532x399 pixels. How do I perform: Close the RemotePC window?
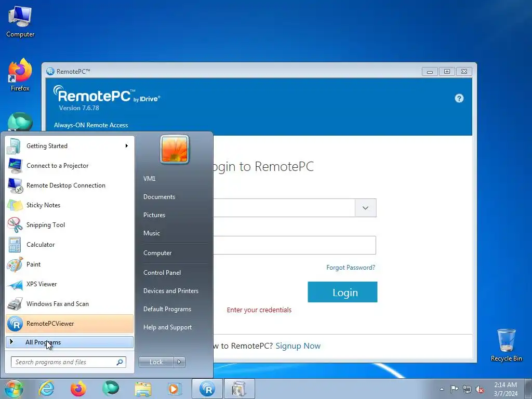pos(464,72)
